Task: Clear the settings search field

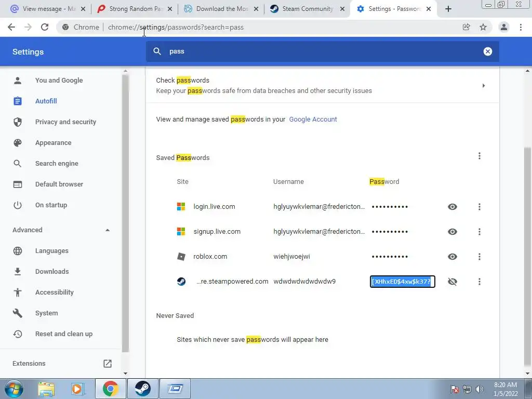Action: 487,51
